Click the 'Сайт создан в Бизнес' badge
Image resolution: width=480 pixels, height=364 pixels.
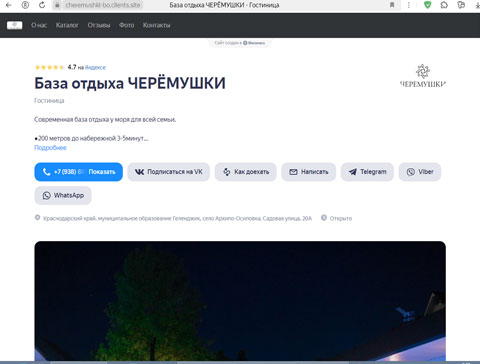point(240,43)
